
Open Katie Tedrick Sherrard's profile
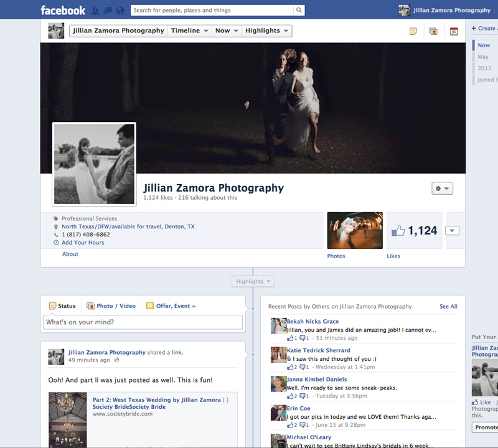pos(319,350)
